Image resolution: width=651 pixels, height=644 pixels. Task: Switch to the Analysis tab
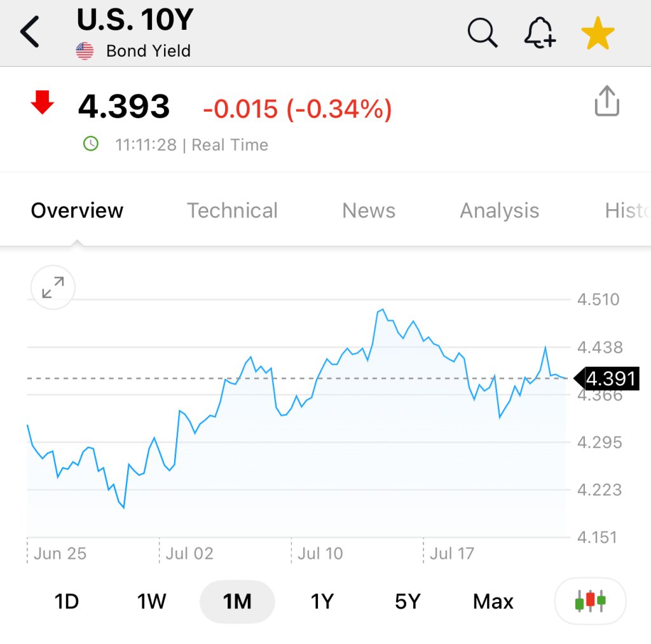tap(500, 211)
